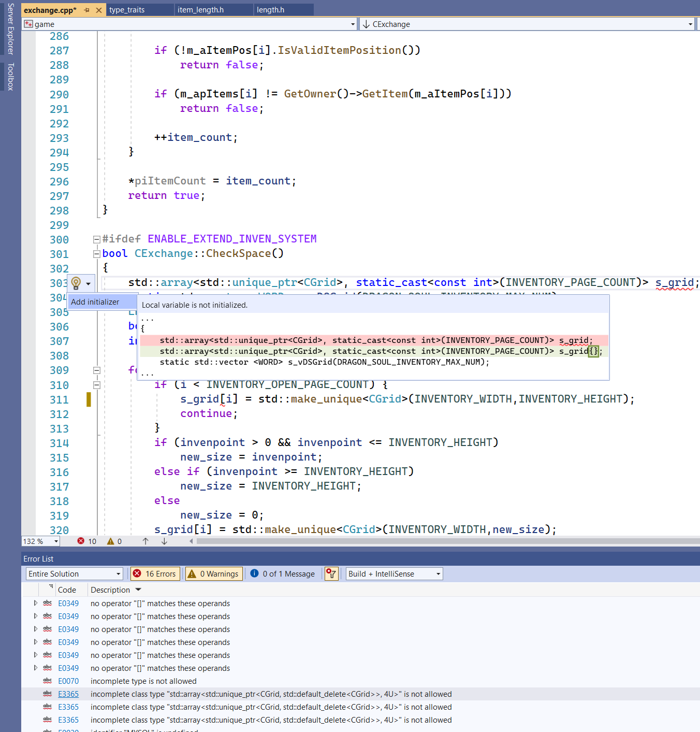Collapse the code block at line 309
Image resolution: width=700 pixels, height=732 pixels.
96,370
